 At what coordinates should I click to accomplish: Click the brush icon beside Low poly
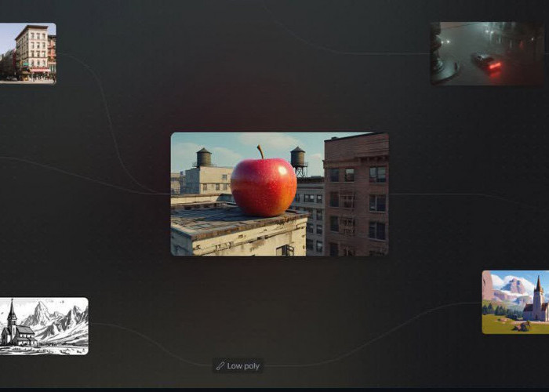[x=220, y=366]
